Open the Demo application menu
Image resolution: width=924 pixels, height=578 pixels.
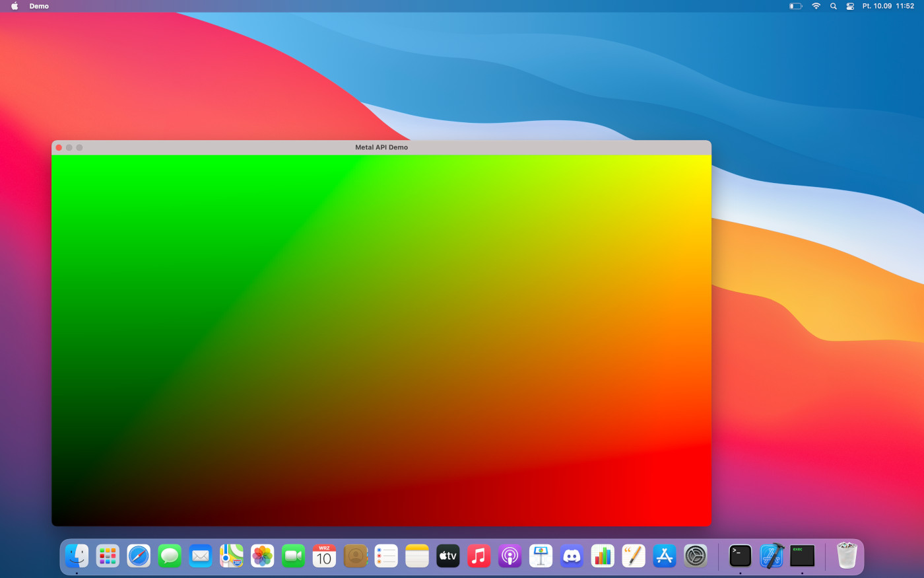click(x=39, y=6)
